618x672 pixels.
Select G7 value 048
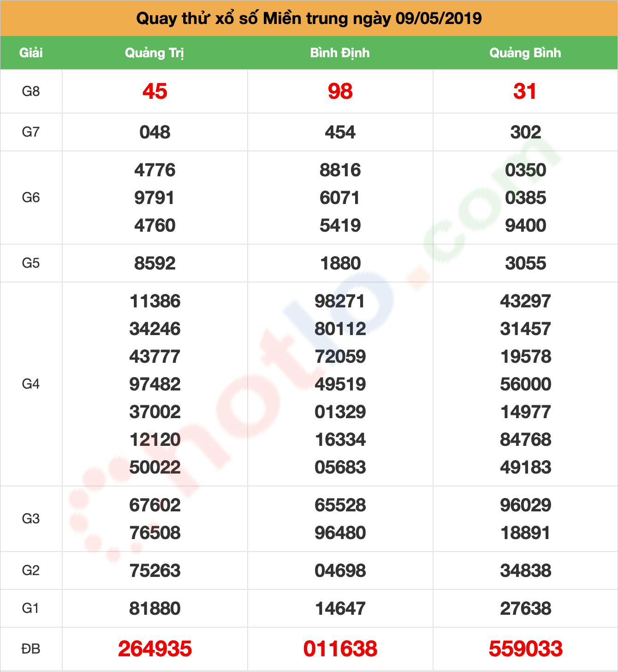pyautogui.click(x=155, y=132)
